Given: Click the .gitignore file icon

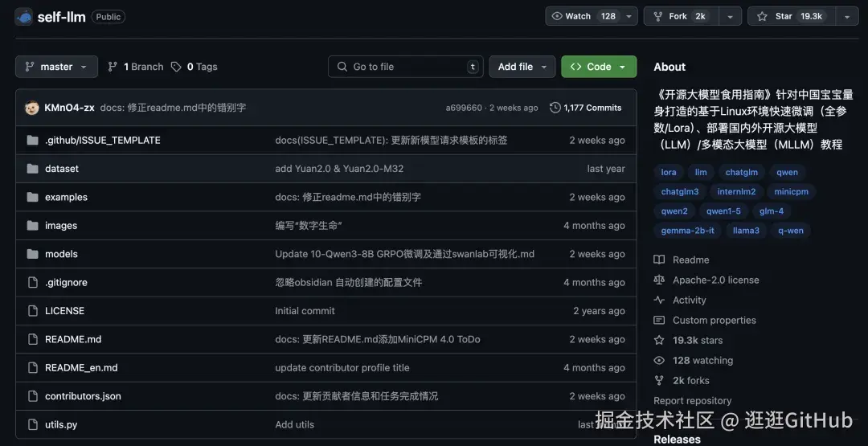Looking at the screenshot, I should point(33,283).
